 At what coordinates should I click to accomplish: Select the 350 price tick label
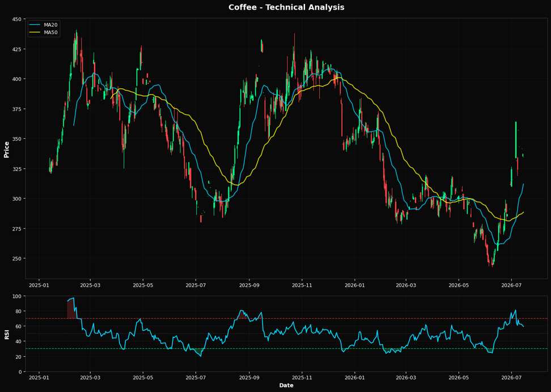17,139
